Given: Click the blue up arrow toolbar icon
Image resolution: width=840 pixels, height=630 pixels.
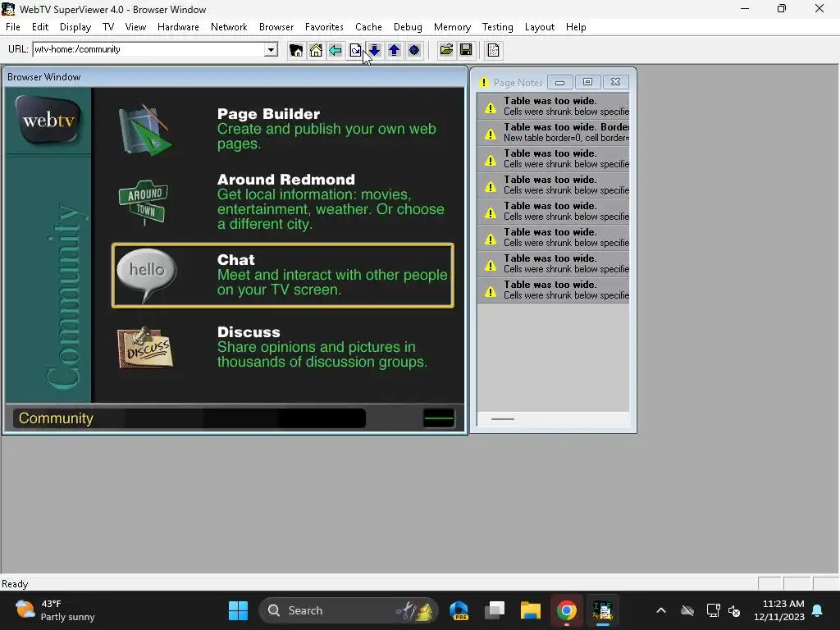Looking at the screenshot, I should pos(395,50).
